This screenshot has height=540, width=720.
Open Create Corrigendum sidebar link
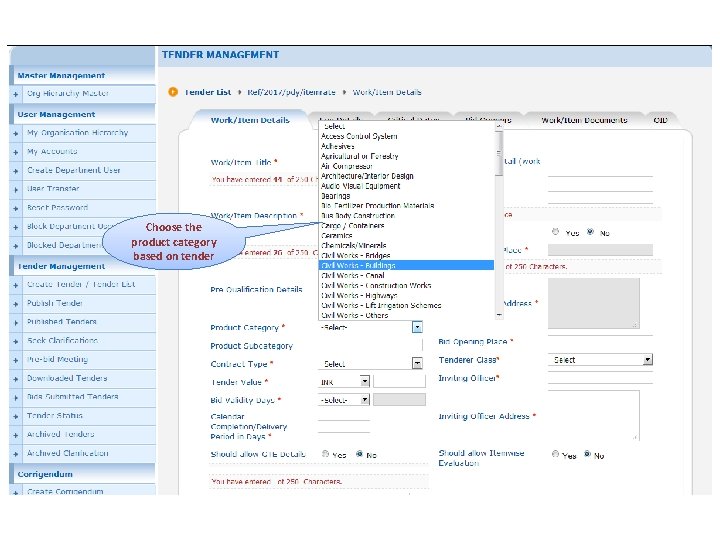65,491
